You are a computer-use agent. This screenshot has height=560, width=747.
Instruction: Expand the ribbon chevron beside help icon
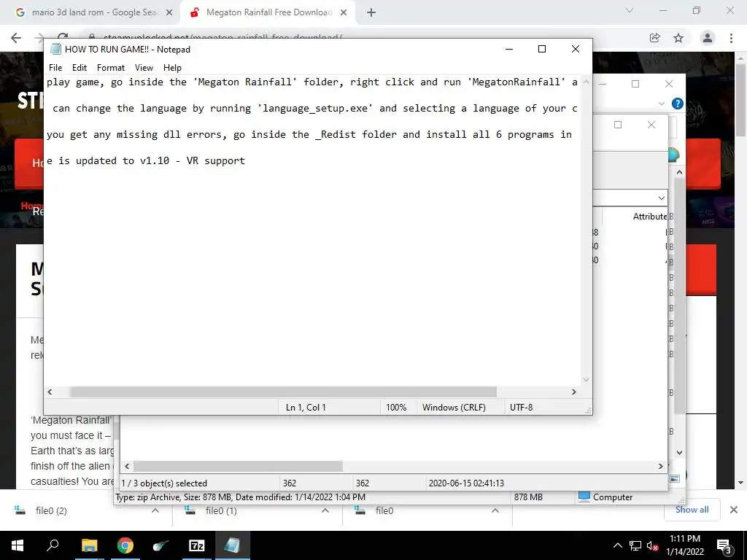[x=661, y=104]
